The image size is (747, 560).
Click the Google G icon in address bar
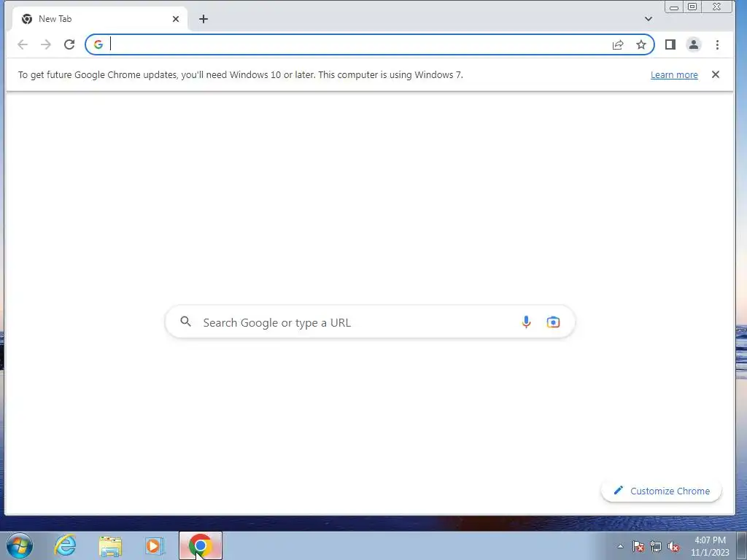tap(98, 44)
